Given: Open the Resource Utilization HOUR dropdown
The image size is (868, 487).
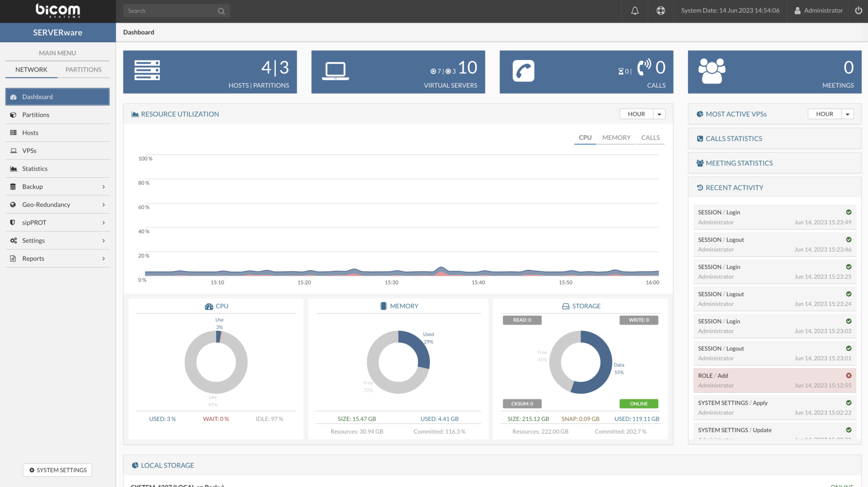Looking at the screenshot, I should point(659,114).
